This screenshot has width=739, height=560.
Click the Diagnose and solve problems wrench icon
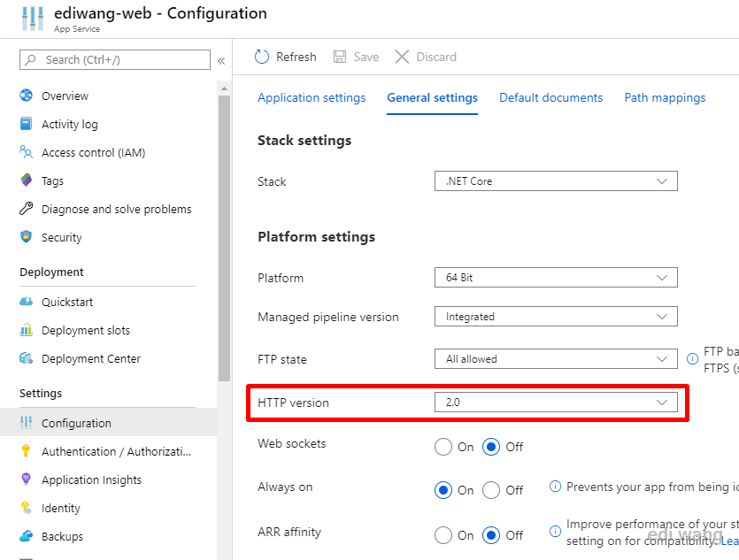(27, 209)
